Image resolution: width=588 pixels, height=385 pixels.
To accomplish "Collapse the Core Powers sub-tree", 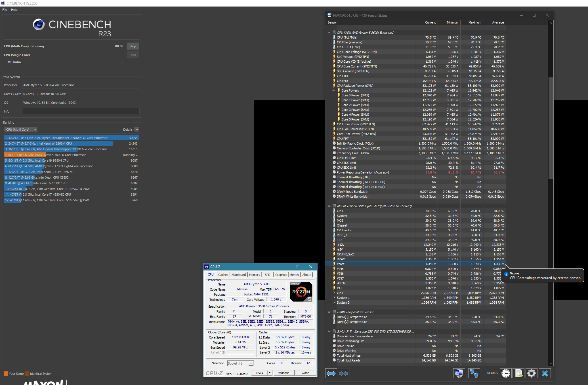I will [x=334, y=90].
